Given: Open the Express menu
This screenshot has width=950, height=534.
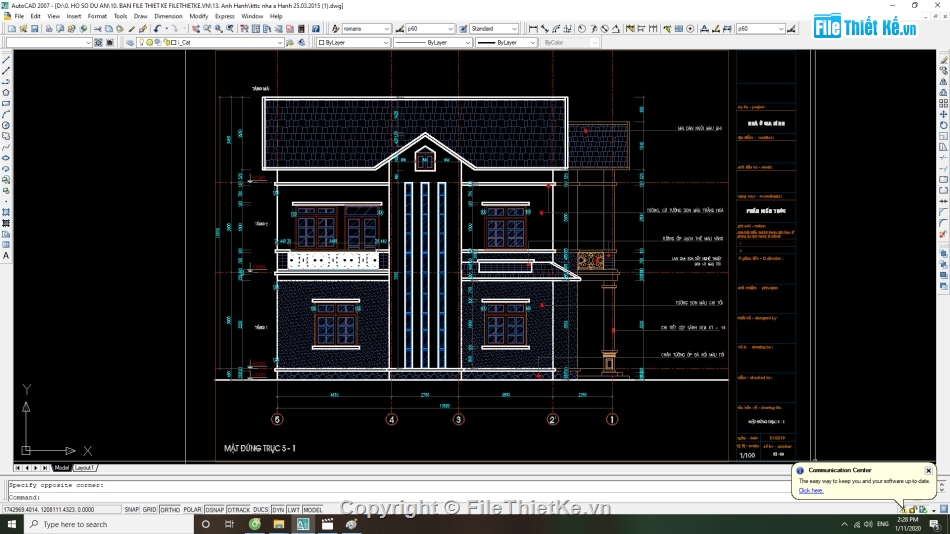Looking at the screenshot, I should click(224, 16).
